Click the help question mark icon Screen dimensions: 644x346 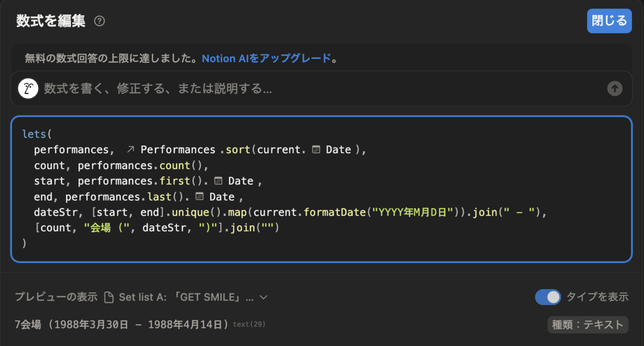[99, 21]
